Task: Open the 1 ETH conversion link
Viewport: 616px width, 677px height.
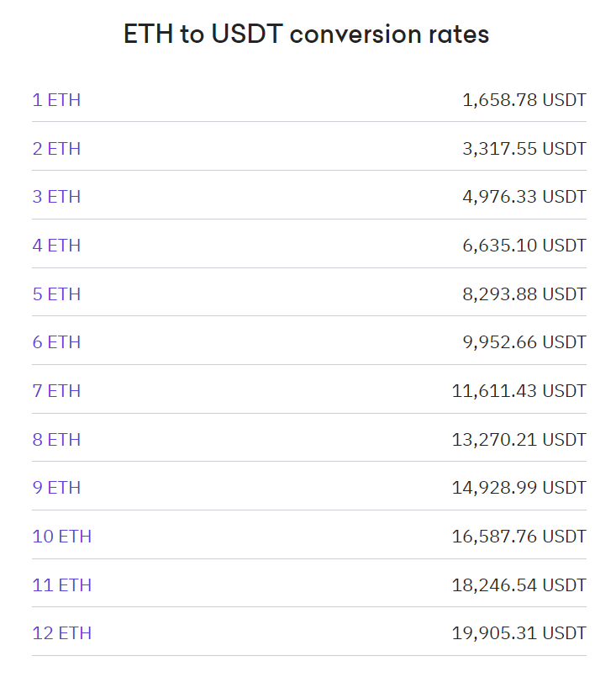Action: click(x=56, y=100)
